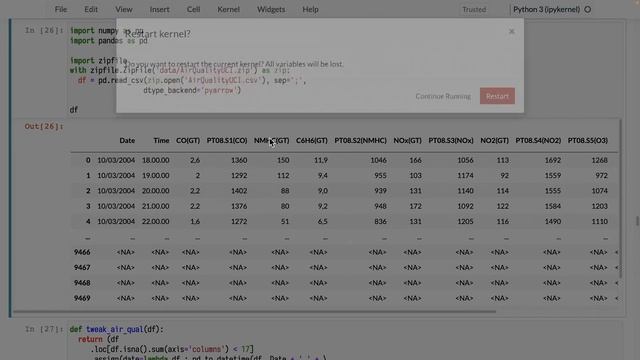Open the Widgets menu

pos(271,9)
